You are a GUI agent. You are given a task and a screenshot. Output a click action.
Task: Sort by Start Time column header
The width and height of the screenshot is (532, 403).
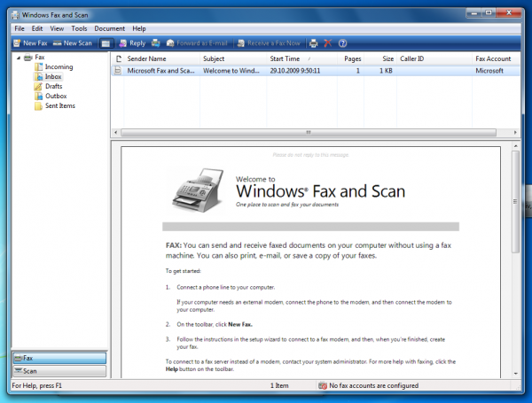(x=302, y=58)
